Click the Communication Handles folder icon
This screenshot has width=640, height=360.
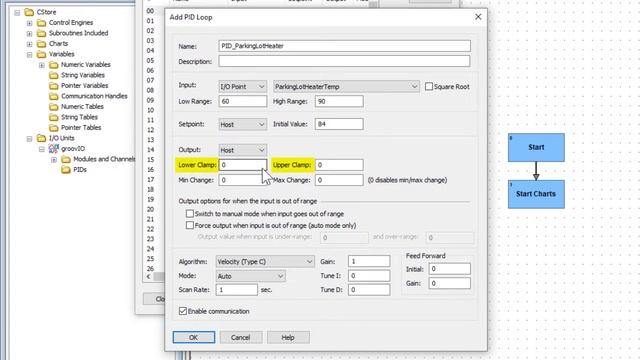(x=53, y=96)
